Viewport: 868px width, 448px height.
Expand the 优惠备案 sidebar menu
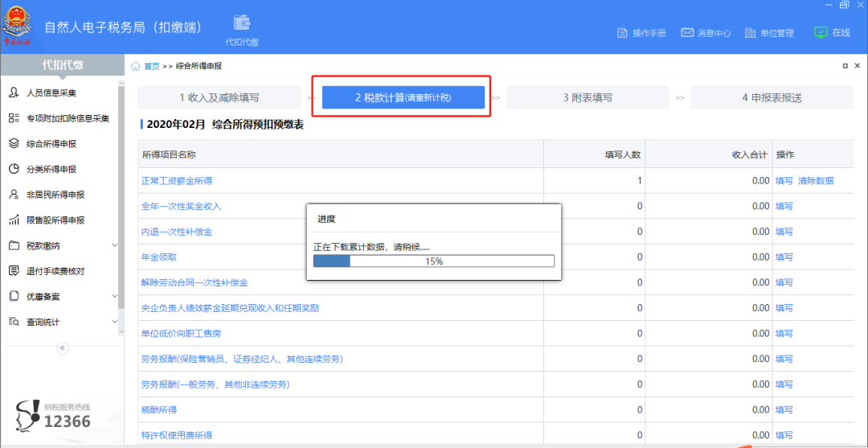114,297
